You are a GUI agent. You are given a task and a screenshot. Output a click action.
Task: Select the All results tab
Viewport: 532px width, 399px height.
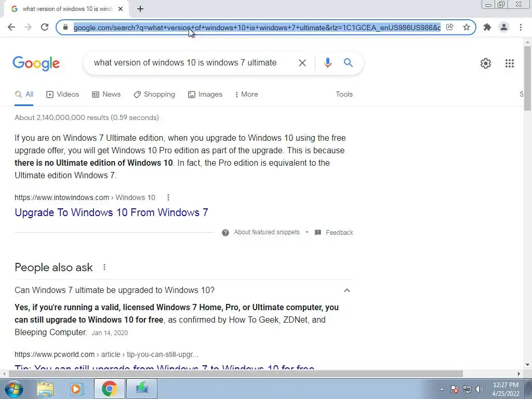pos(24,95)
